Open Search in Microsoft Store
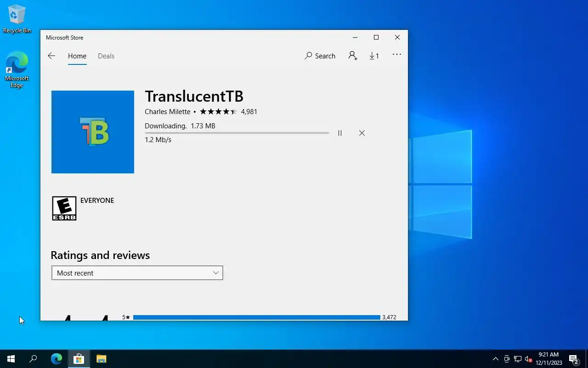 (x=320, y=56)
